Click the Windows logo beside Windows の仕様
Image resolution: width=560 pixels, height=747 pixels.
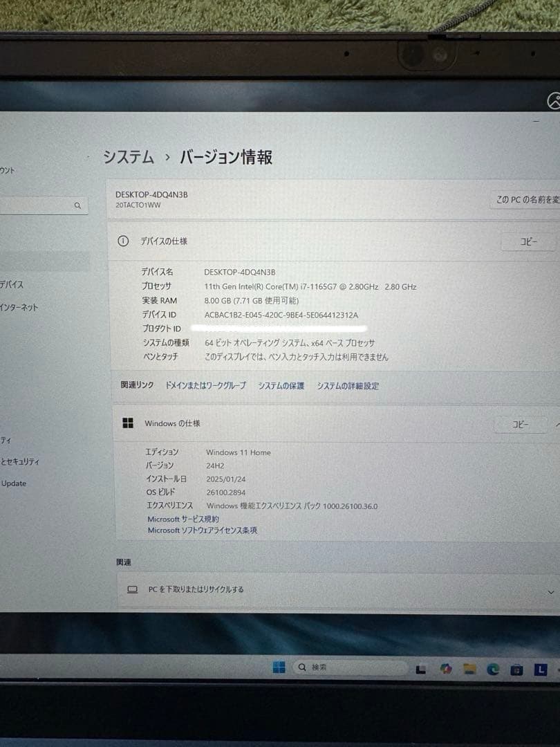[127, 423]
